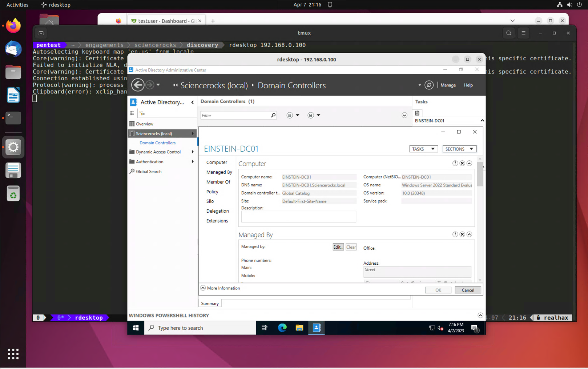Click Edit button for Managed by
Viewport: 588px width, 369px height.
338,247
